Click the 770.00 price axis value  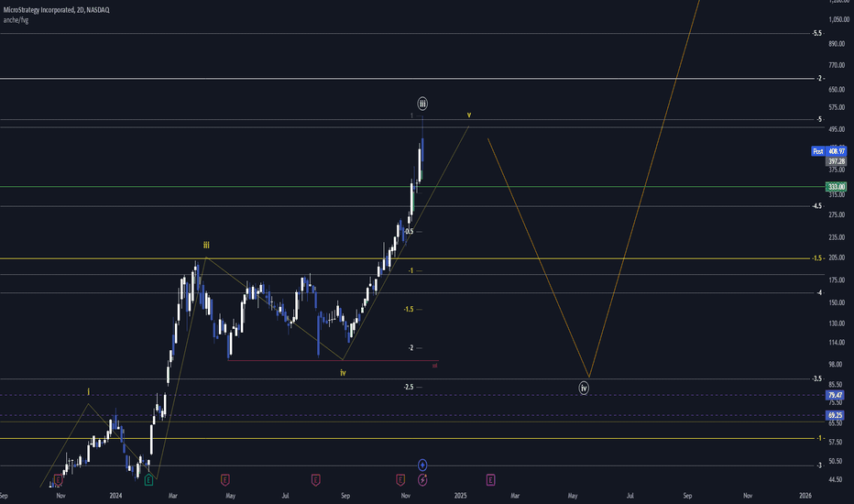837,65
